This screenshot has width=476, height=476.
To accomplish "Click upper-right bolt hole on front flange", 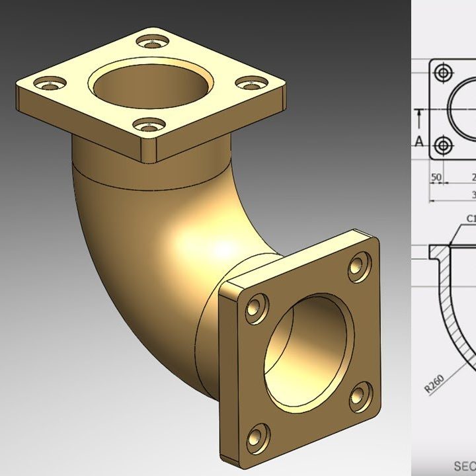I will point(360,265).
